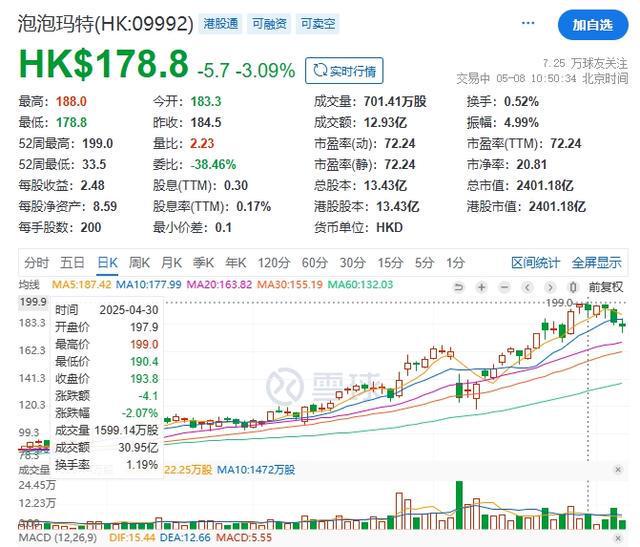640x547 pixels.
Task: Switch to the 120分 interval tab
Action: click(273, 262)
